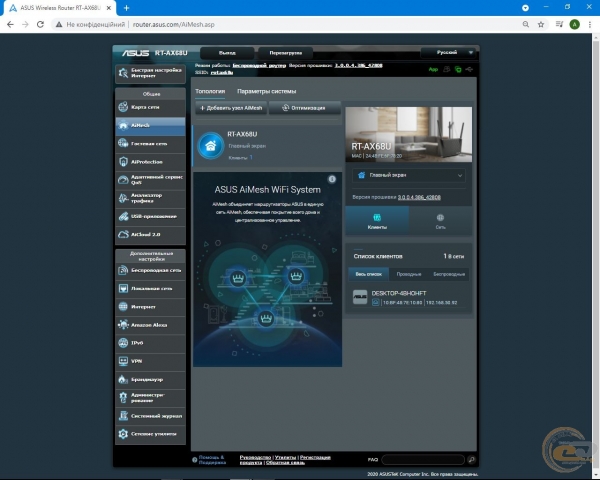Open VPN sidebar icon
The image size is (600, 480).
123,361
